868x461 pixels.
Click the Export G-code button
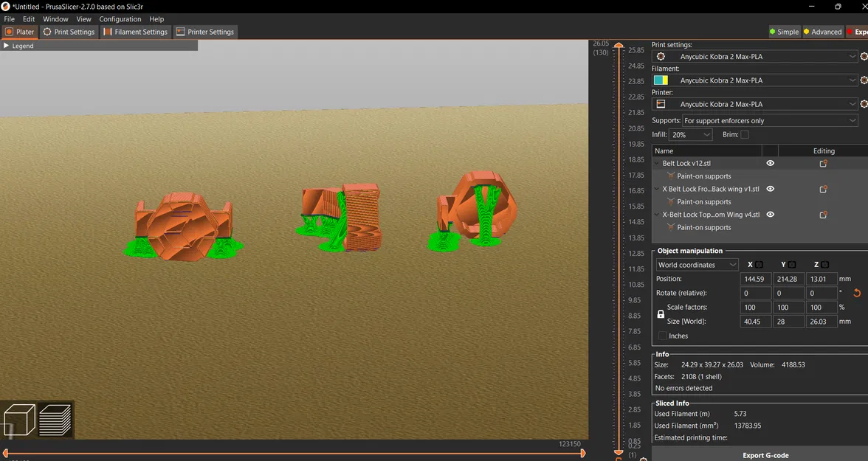(x=765, y=455)
